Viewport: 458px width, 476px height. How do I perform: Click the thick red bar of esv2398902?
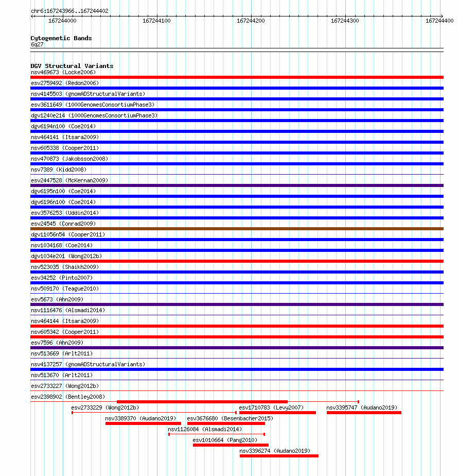click(202, 402)
